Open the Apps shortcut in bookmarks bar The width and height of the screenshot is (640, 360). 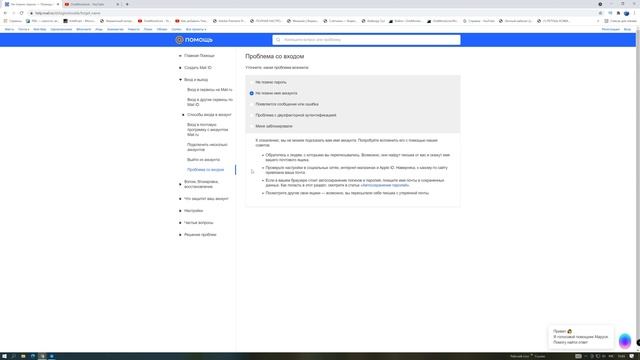tap(13, 21)
